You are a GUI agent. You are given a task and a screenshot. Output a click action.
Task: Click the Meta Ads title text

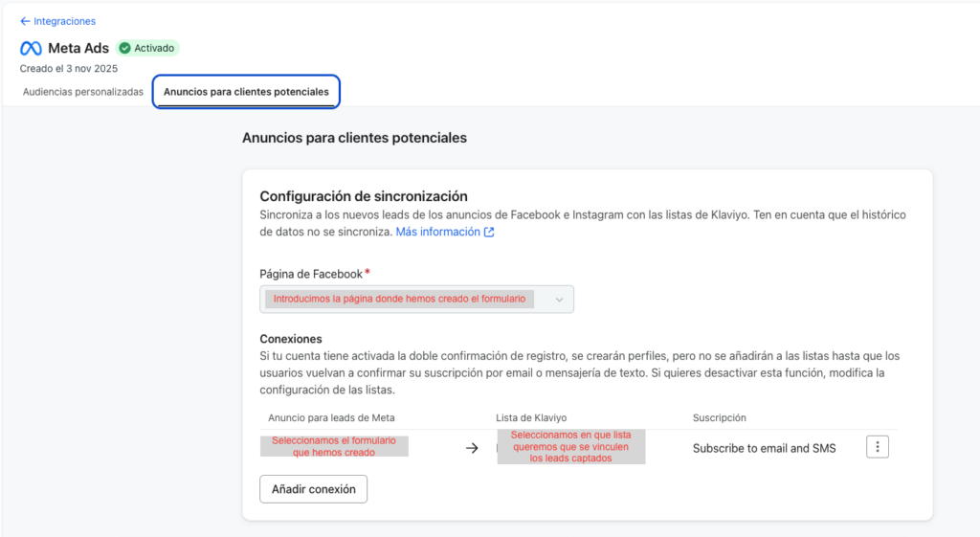78,48
